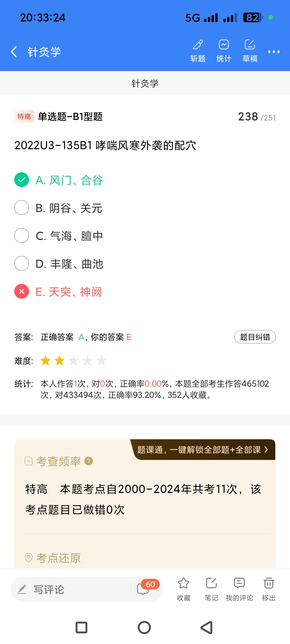Image resolution: width=290 pixels, height=644 pixels.
Task: Tap the second difficulty star
Action: 59,361
